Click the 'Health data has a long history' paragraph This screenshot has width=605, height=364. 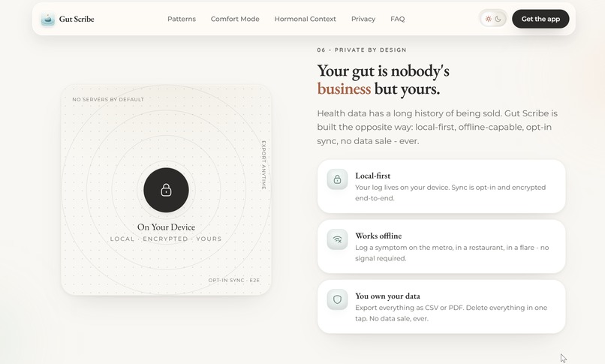point(437,128)
